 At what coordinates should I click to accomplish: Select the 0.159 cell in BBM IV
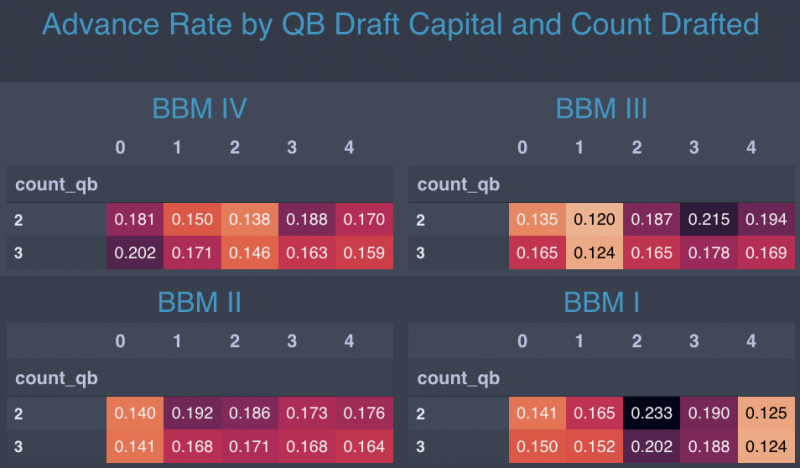click(365, 254)
